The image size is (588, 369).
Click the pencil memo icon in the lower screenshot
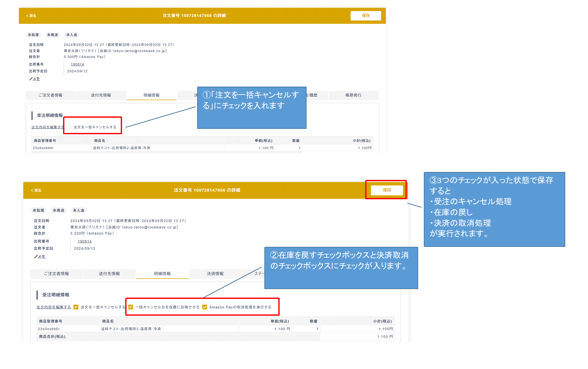tap(36, 257)
